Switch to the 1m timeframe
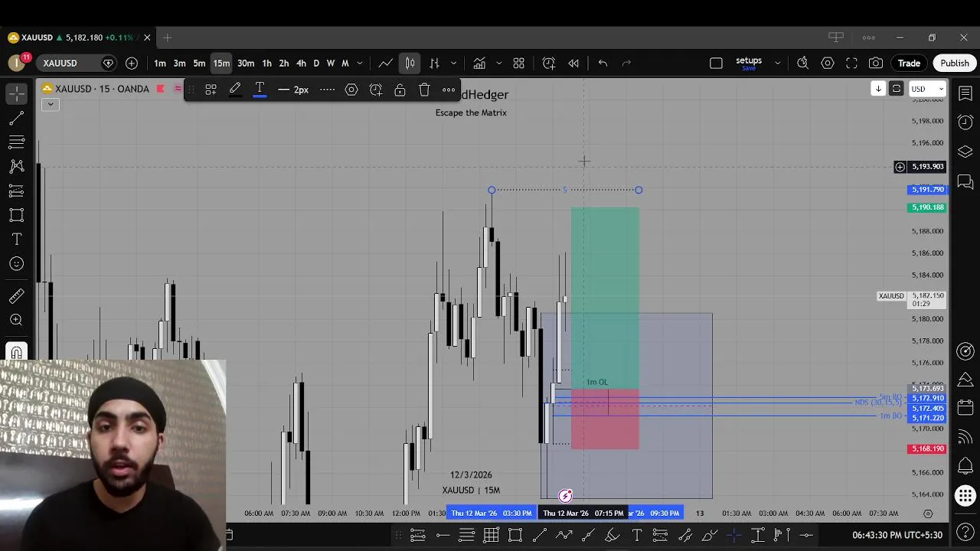The height and width of the screenshot is (551, 980). pyautogui.click(x=160, y=63)
